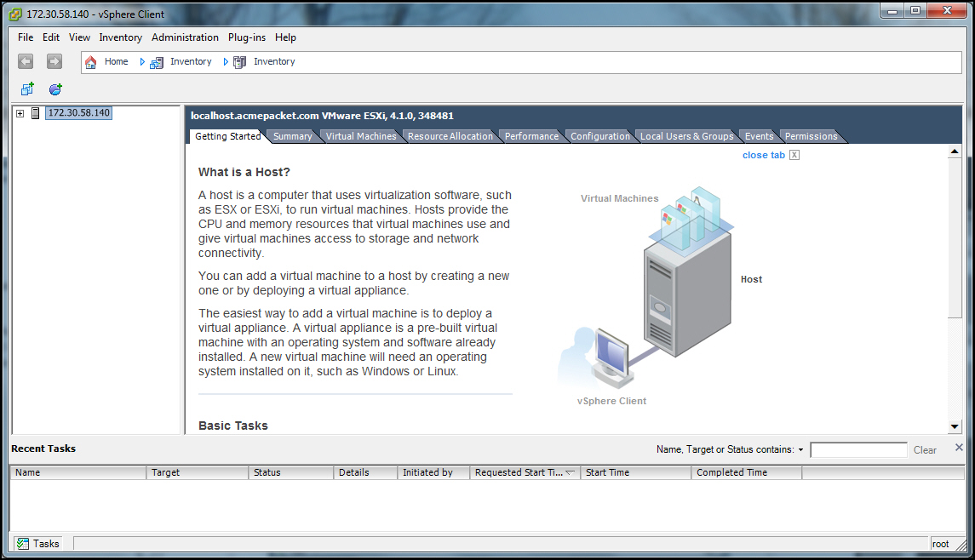
Task: Open the Configuration tab
Action: 600,136
